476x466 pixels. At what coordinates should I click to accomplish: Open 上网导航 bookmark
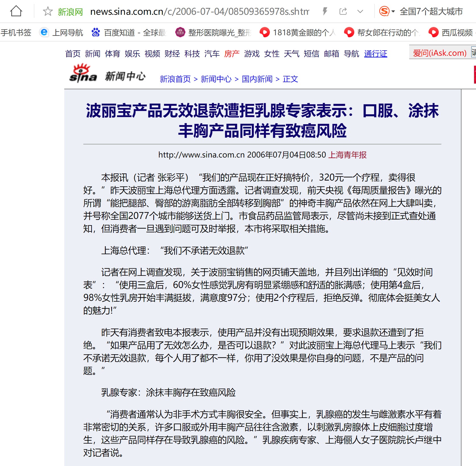61,33
